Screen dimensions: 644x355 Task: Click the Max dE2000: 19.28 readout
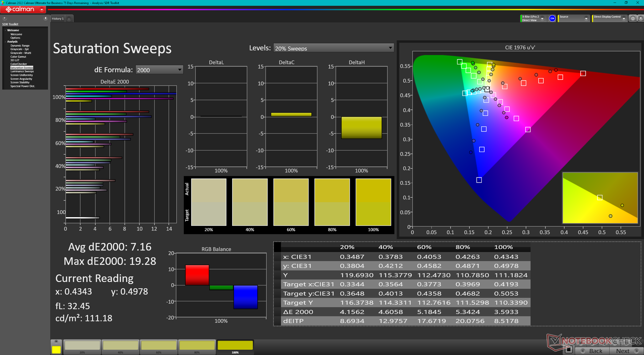tap(110, 261)
